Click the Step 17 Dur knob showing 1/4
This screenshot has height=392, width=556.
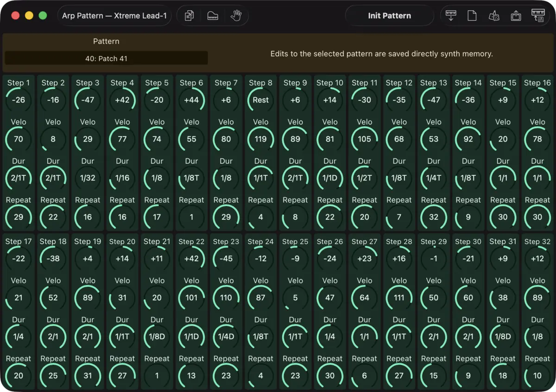(19, 337)
